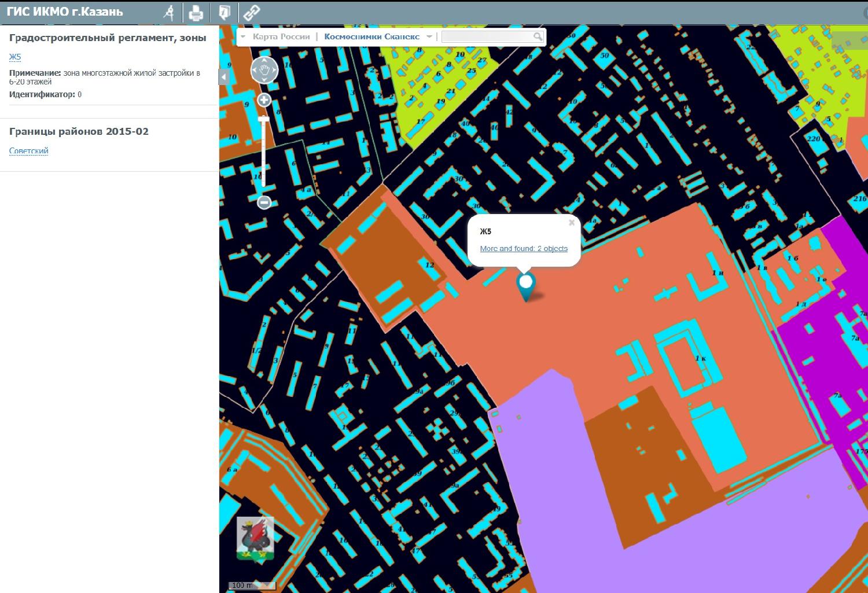Screen dimensions: 868x593
Task: Switch to Космоснимки Сканэкс base layer
Action: [x=372, y=36]
